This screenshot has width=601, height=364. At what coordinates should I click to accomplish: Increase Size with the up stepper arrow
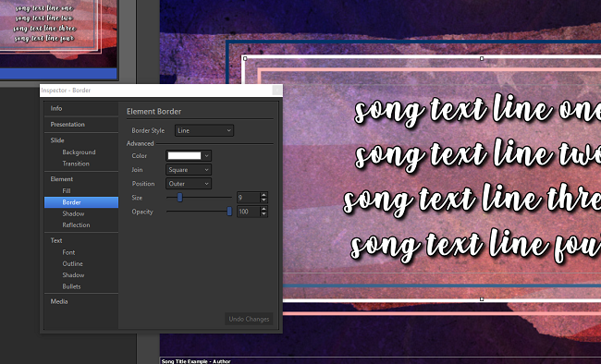264,195
